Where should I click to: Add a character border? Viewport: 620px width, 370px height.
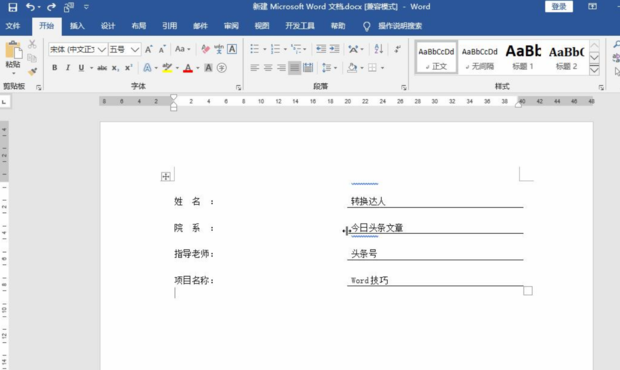(232, 49)
